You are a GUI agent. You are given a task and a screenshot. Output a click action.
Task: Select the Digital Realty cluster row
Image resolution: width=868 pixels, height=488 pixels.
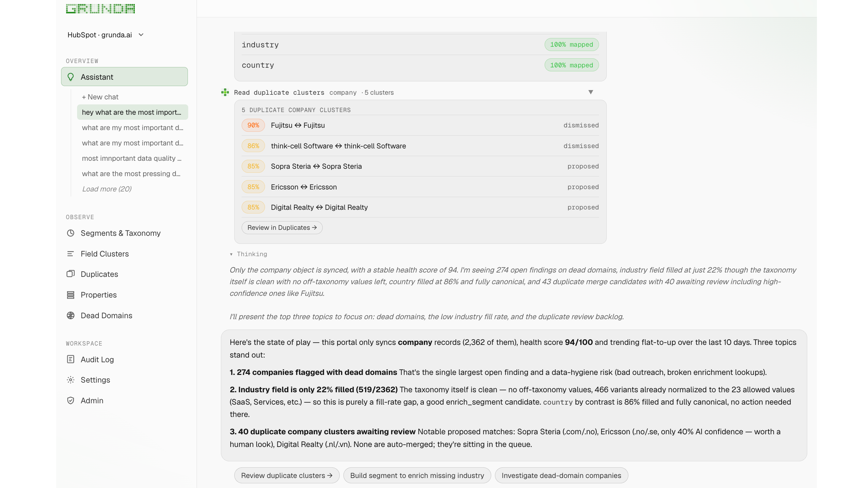[420, 207]
